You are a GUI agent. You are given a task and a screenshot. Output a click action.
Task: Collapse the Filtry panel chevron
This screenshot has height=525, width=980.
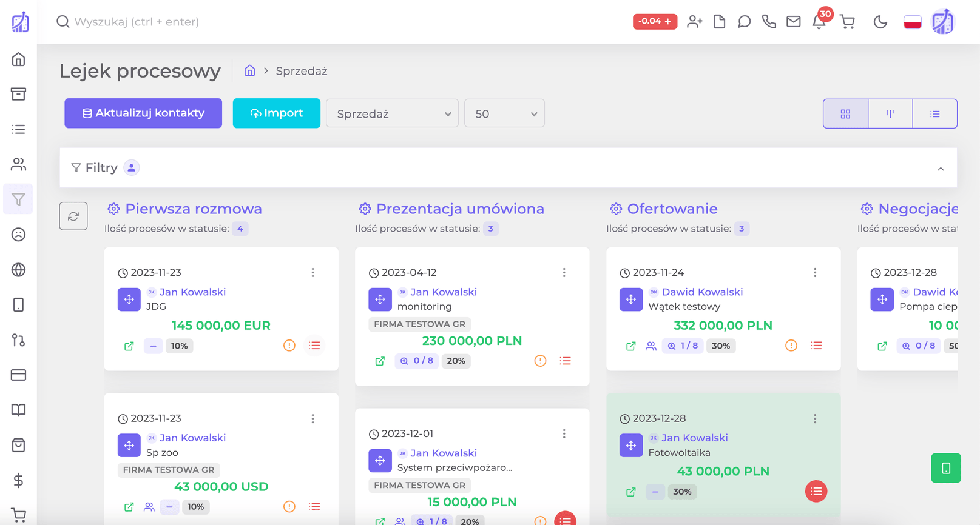click(x=941, y=169)
